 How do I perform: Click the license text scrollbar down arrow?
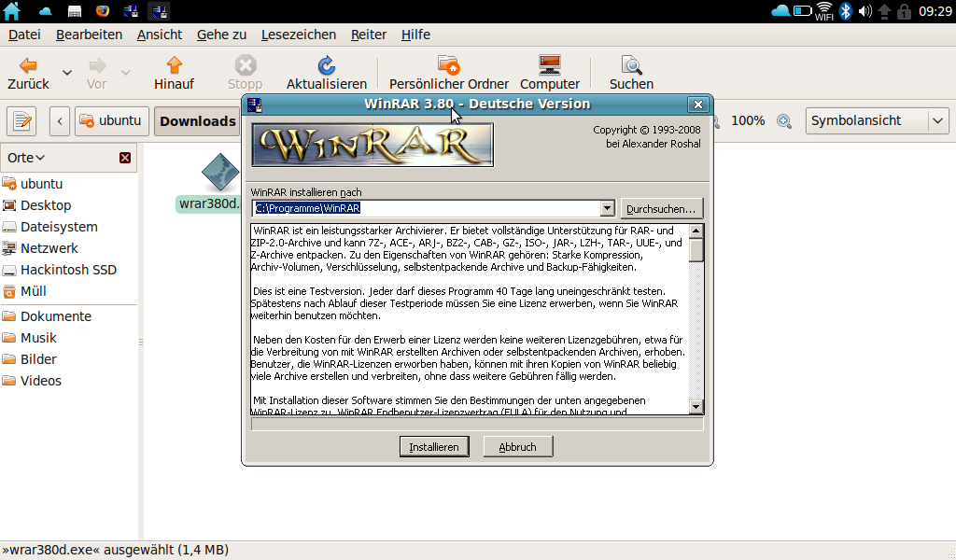click(x=696, y=406)
